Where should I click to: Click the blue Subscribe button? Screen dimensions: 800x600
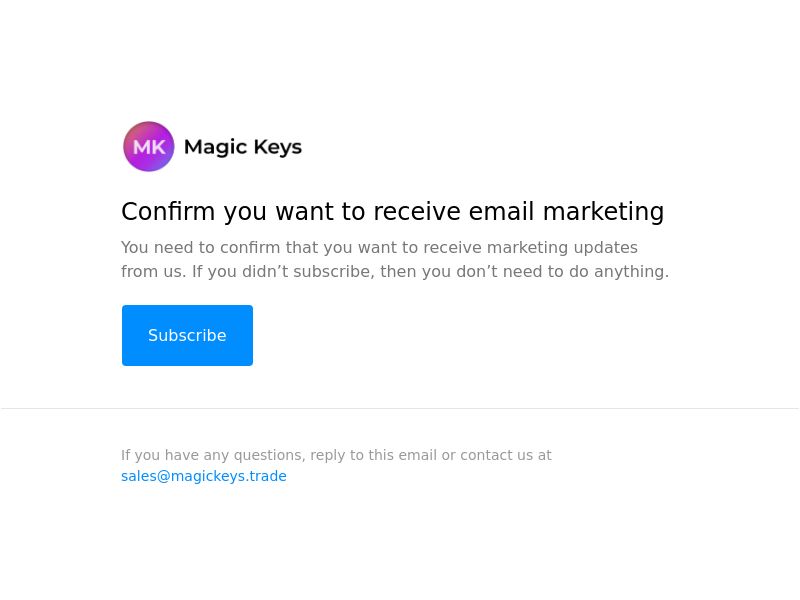tap(187, 335)
